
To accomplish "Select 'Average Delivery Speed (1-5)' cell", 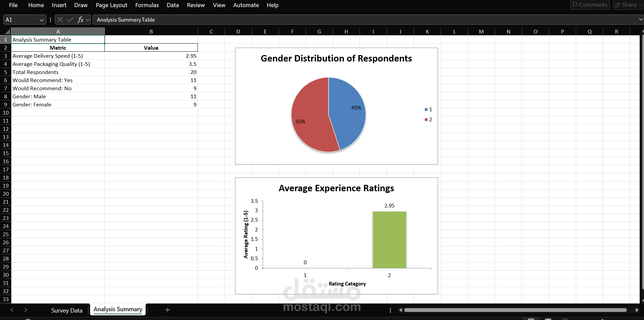I will (58, 56).
